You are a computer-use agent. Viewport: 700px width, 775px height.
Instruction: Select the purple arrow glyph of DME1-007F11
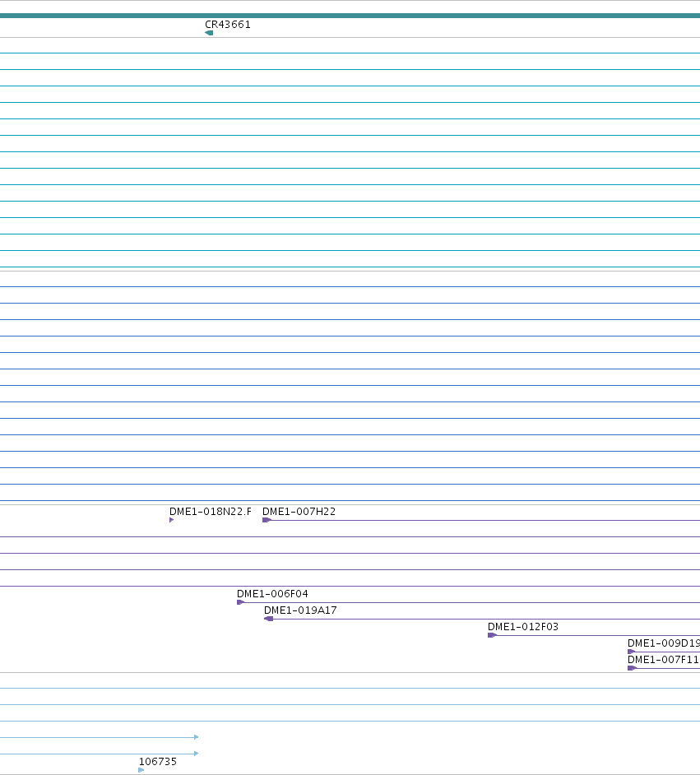(632, 668)
